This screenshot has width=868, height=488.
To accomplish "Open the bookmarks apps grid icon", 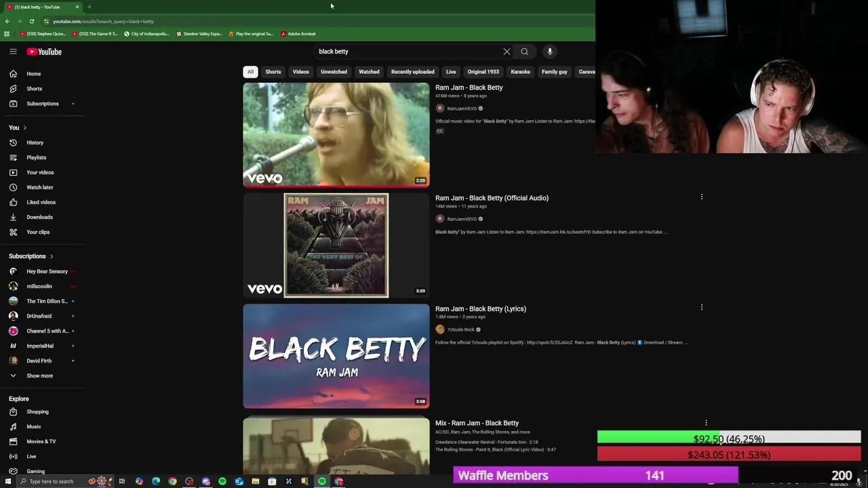I will click(x=7, y=34).
